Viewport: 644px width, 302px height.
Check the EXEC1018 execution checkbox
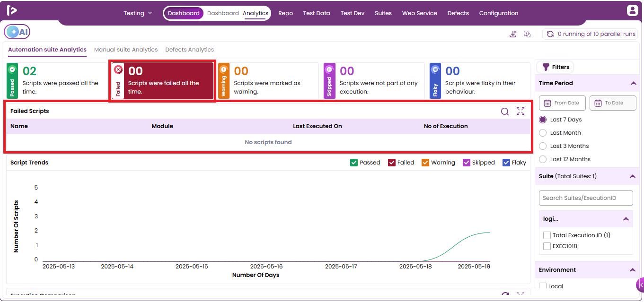(547, 246)
